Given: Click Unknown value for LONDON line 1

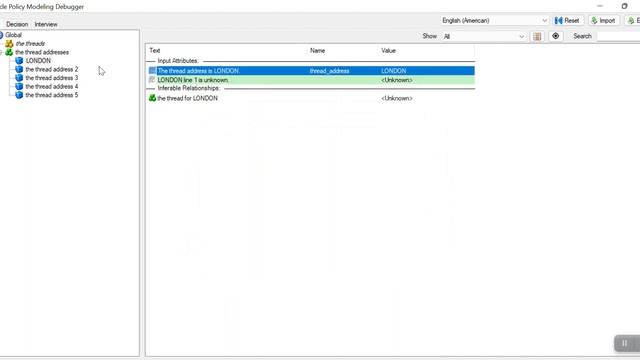Looking at the screenshot, I should 397,80.
